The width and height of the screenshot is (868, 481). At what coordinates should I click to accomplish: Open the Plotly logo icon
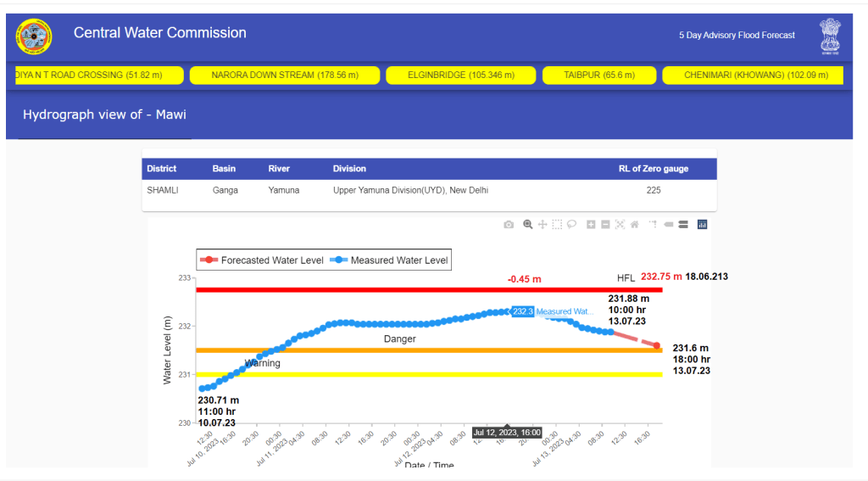702,225
